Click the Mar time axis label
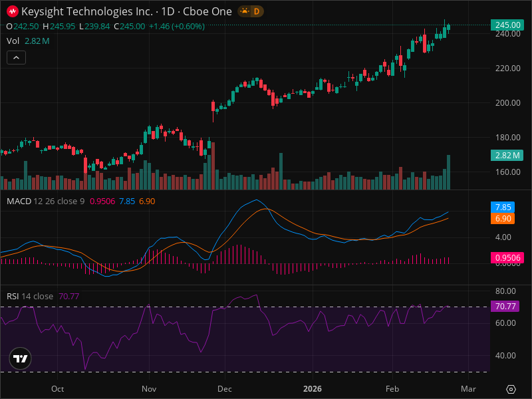532x399 pixels. tap(468, 389)
